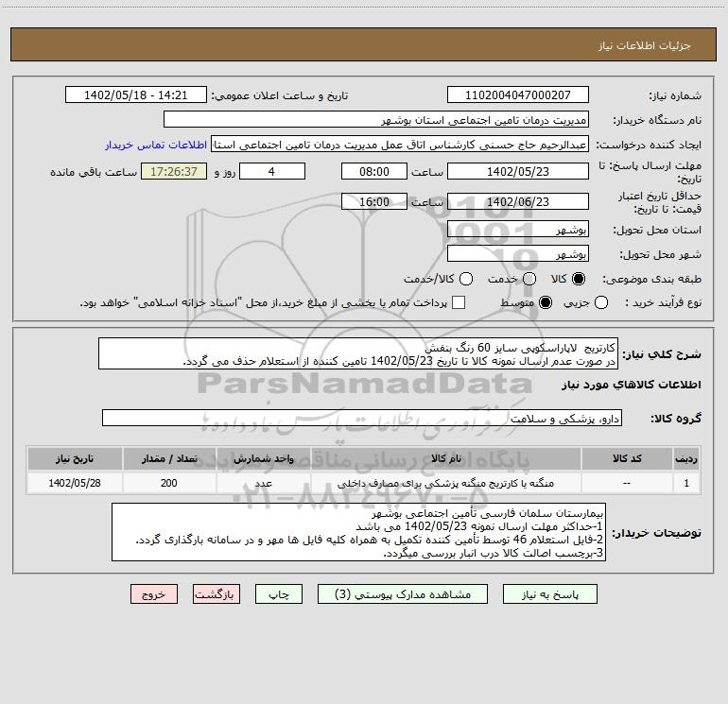This screenshot has width=728, height=704.
Task: Click the price validity date 1402/06/23 field
Action: click(518, 201)
